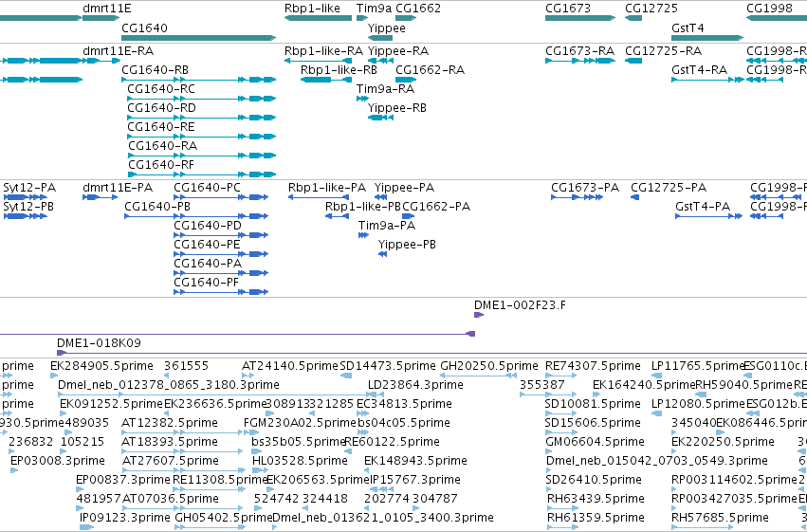Click the Tim9a gene label
Image resolution: width=807 pixels, height=532 pixels.
click(374, 9)
